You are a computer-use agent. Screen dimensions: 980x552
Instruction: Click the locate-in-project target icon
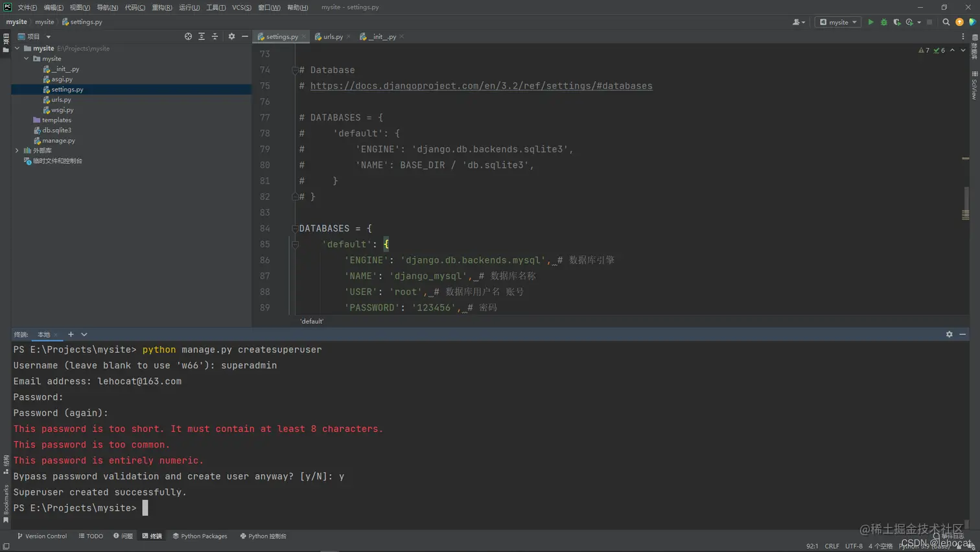pyautogui.click(x=188, y=36)
